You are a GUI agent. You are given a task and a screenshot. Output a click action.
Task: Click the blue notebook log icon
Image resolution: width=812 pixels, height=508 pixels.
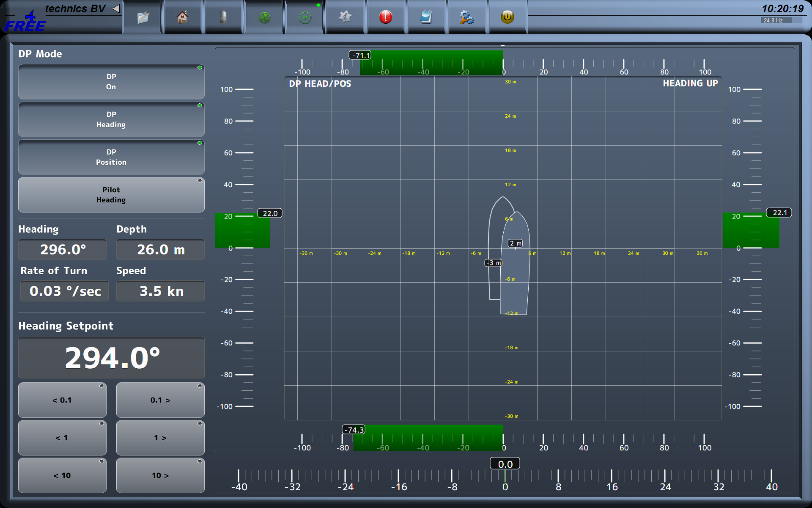coord(426,17)
